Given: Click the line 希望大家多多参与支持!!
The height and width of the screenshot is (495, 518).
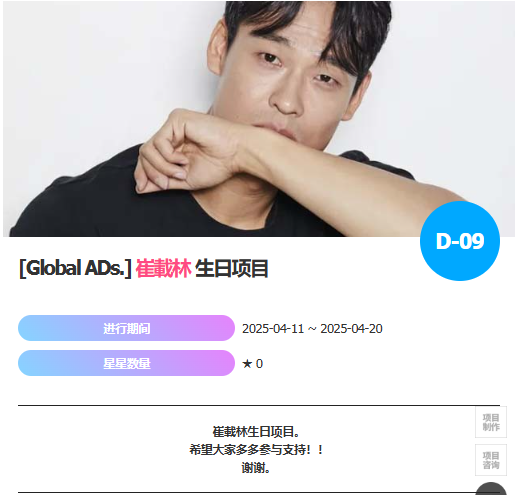Looking at the screenshot, I should pos(256,450).
